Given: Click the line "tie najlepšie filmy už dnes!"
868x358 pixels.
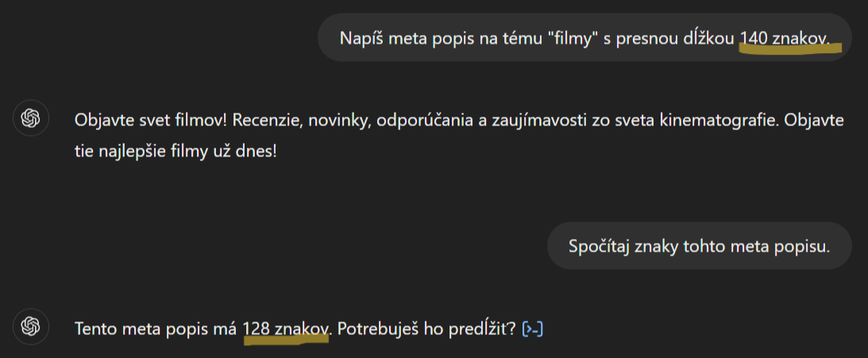Looking at the screenshot, I should pos(176,149).
